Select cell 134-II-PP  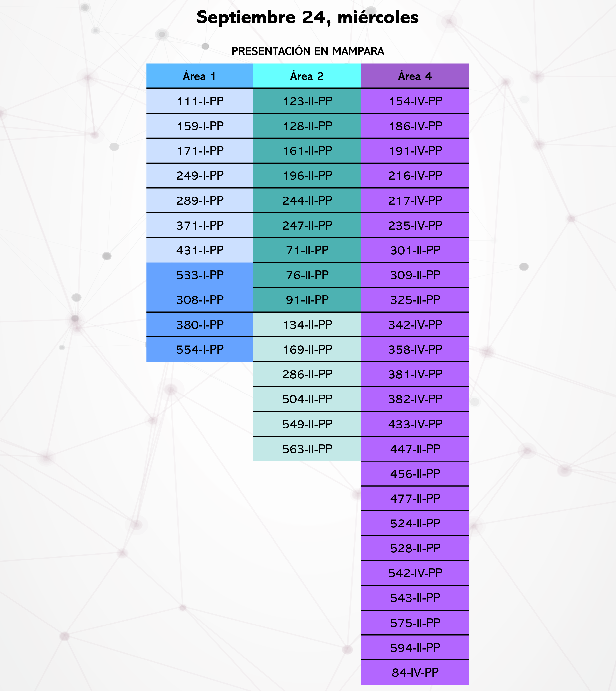307,325
